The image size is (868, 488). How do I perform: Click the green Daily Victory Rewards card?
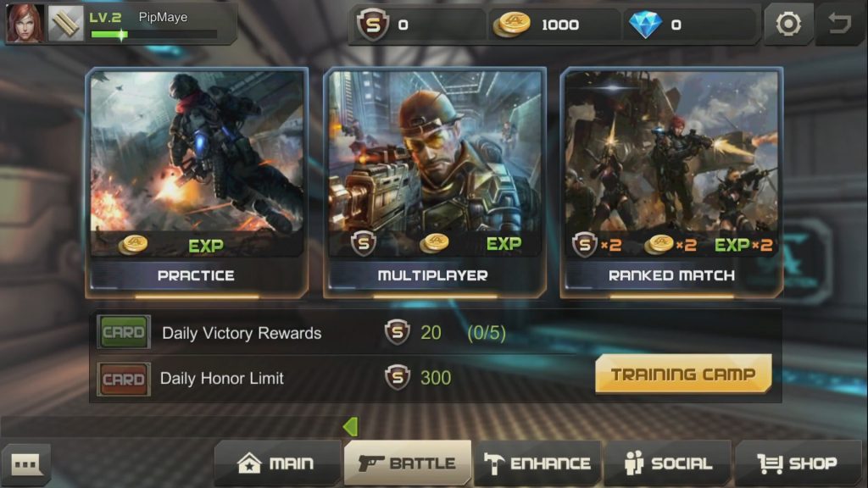coord(124,332)
